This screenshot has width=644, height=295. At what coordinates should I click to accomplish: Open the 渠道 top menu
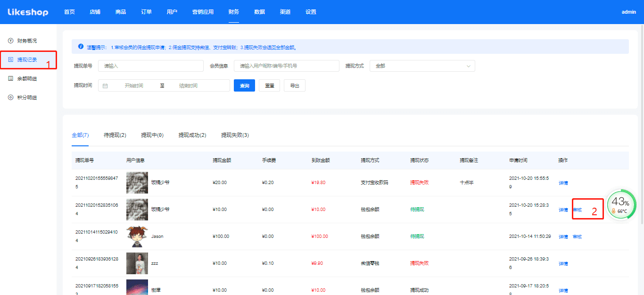pos(285,12)
